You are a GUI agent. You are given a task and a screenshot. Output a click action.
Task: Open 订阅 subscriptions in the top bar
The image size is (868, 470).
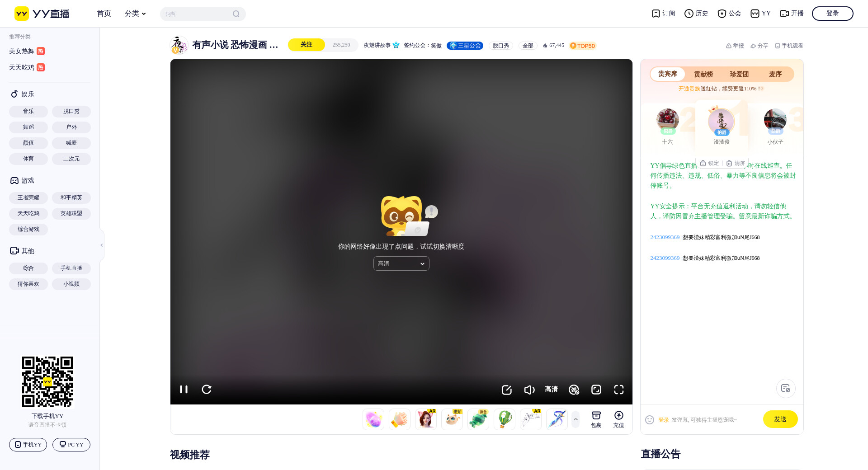(663, 14)
